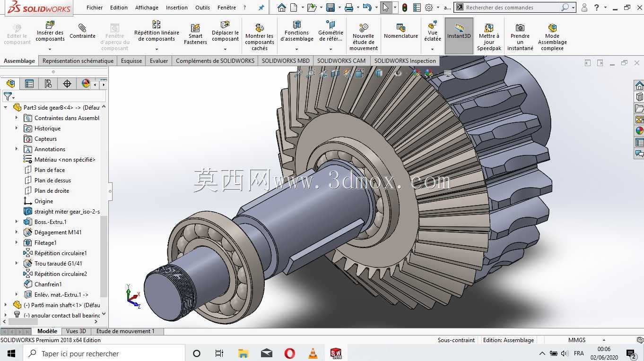Image resolution: width=644 pixels, height=361 pixels.
Task: Click Prendre un instantané
Action: pyautogui.click(x=520, y=37)
